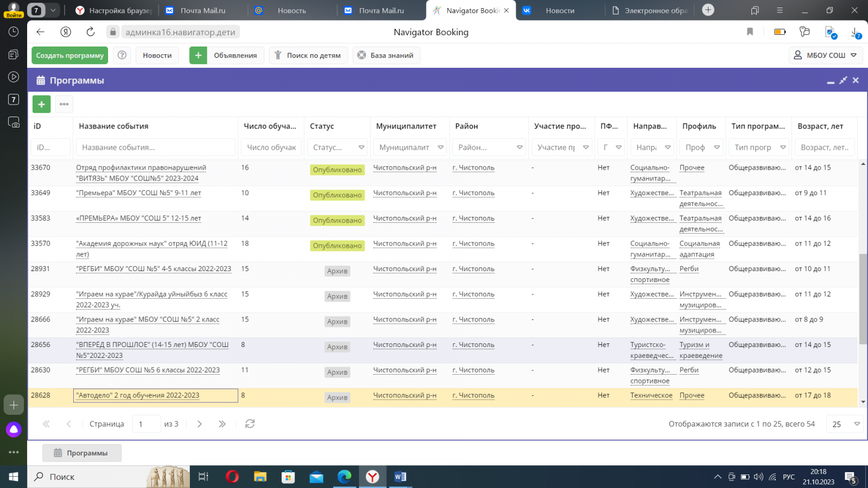Screen dimensions: 868x488
Task: Switch to the Электронное образование browser tab
Action: pyautogui.click(x=650, y=10)
